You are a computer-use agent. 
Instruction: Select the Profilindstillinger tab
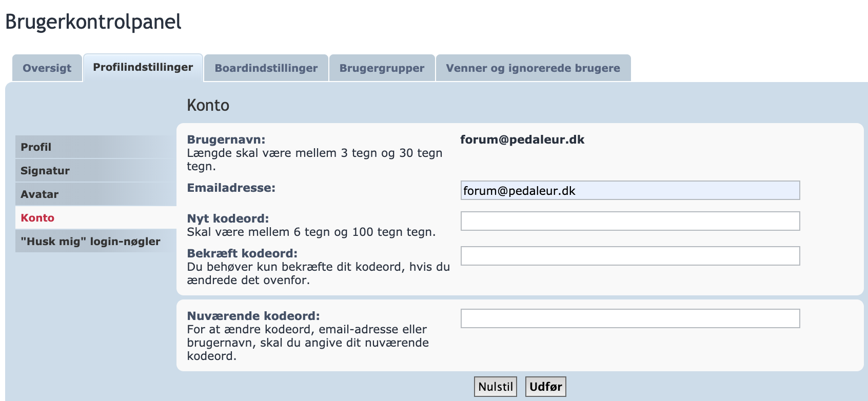click(143, 67)
